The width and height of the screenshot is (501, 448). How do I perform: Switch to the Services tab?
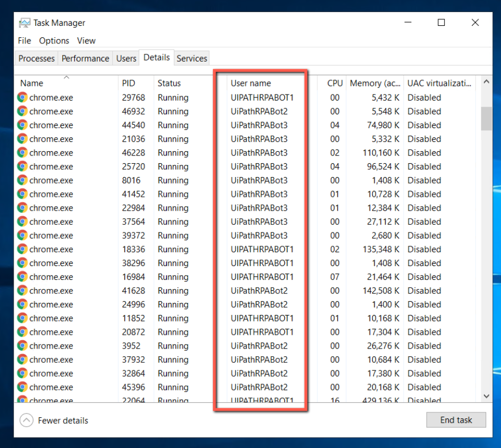coord(191,58)
